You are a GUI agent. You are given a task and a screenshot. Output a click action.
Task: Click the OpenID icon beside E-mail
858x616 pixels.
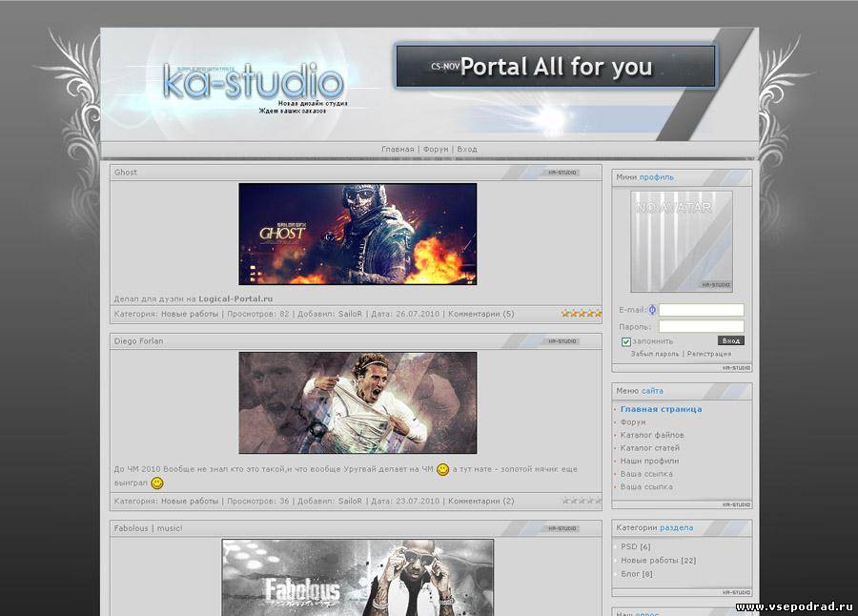tap(652, 310)
